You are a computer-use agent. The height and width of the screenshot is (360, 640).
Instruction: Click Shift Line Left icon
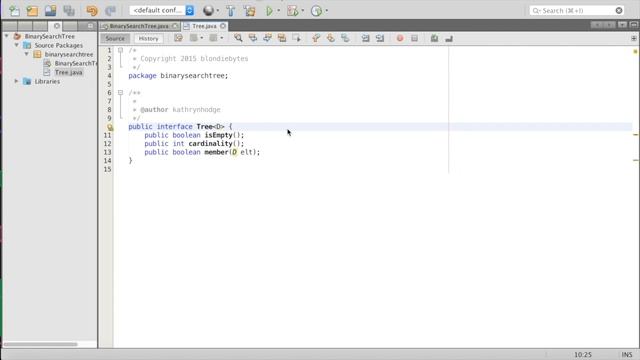[365, 38]
